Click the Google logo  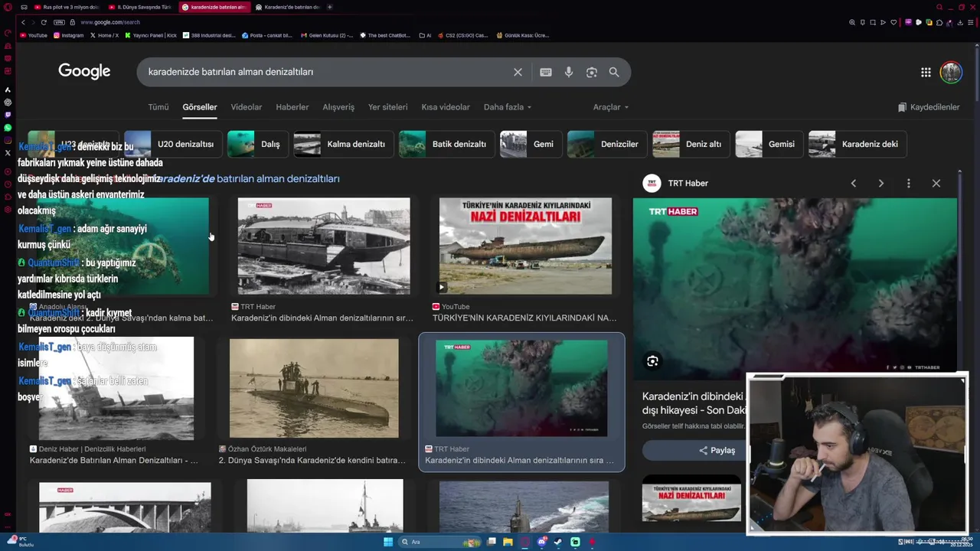tap(84, 71)
